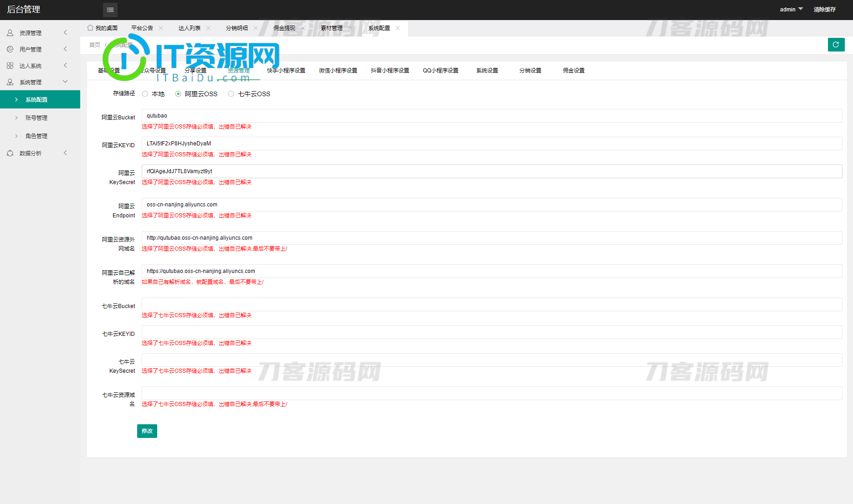Click the 用户管理 sidebar icon
This screenshot has width=853, height=504.
point(10,49)
